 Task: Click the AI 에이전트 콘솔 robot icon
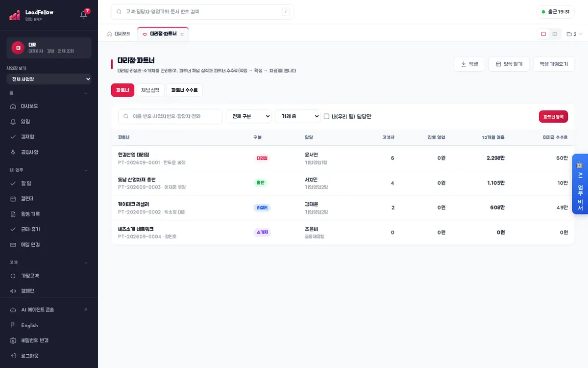click(13, 310)
